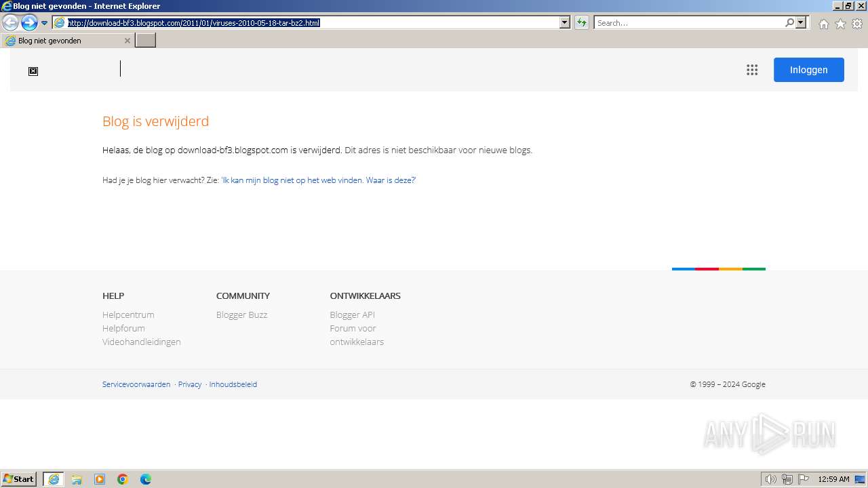Open File Explorer from the taskbar

[x=77, y=479]
